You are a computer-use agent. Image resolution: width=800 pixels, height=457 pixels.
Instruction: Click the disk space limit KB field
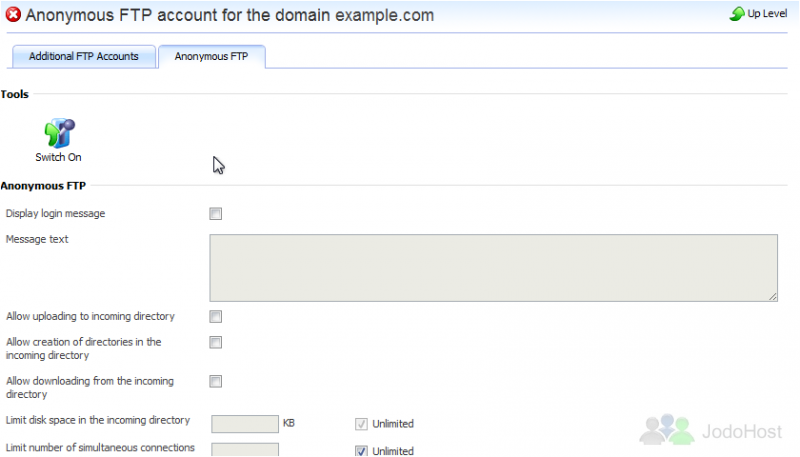[245, 424]
